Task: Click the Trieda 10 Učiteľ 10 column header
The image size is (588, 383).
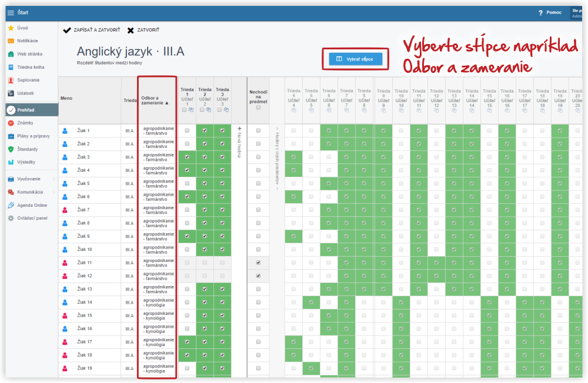Action: (x=401, y=100)
